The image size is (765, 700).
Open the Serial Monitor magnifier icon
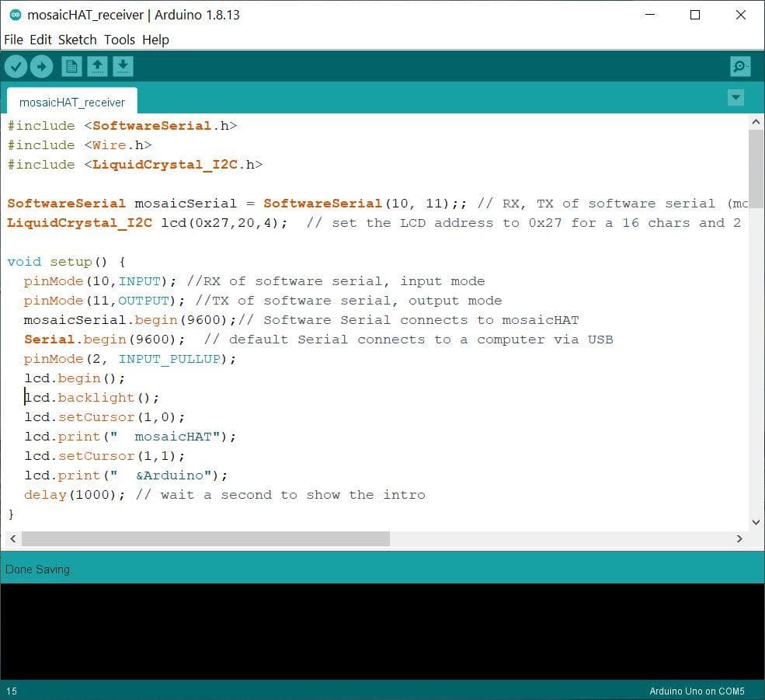[739, 66]
